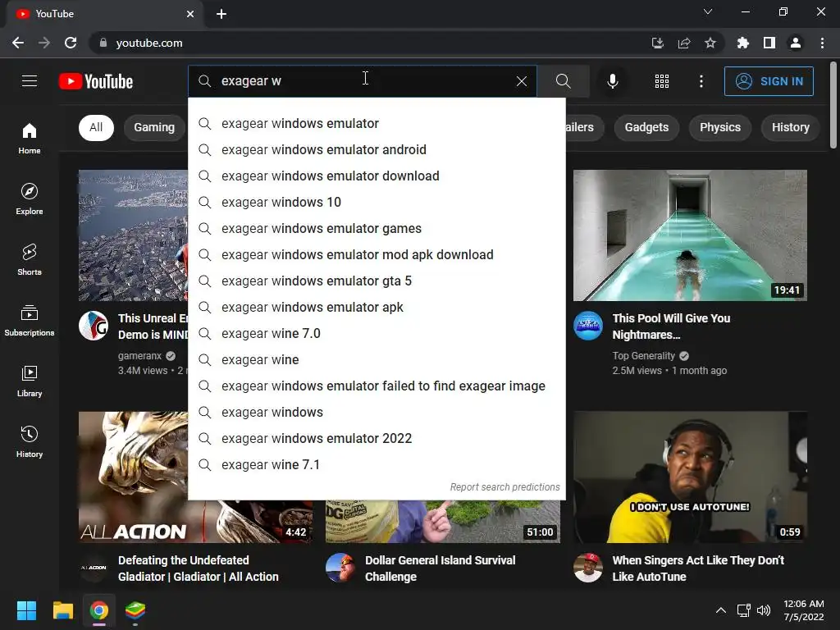Toggle the Chrome side panel icon
The width and height of the screenshot is (840, 630).
pos(769,43)
